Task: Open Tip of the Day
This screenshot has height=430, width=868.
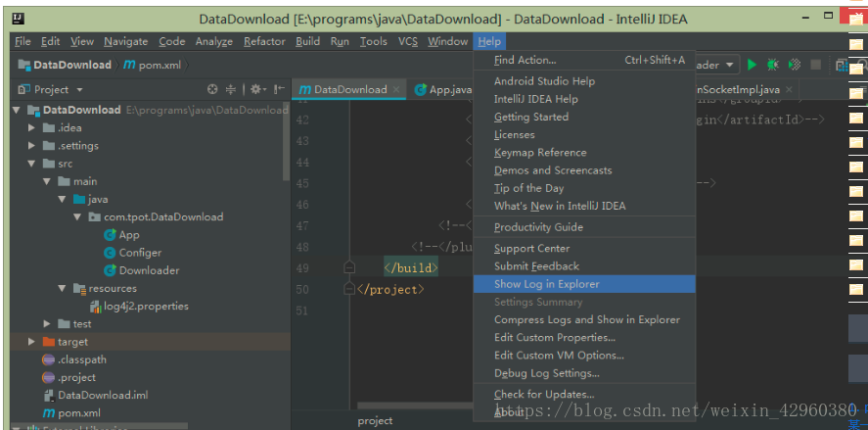Action: click(584, 188)
